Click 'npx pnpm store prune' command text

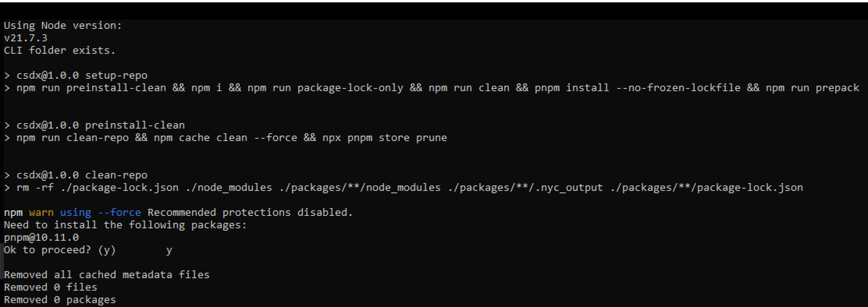pyautogui.click(x=384, y=137)
